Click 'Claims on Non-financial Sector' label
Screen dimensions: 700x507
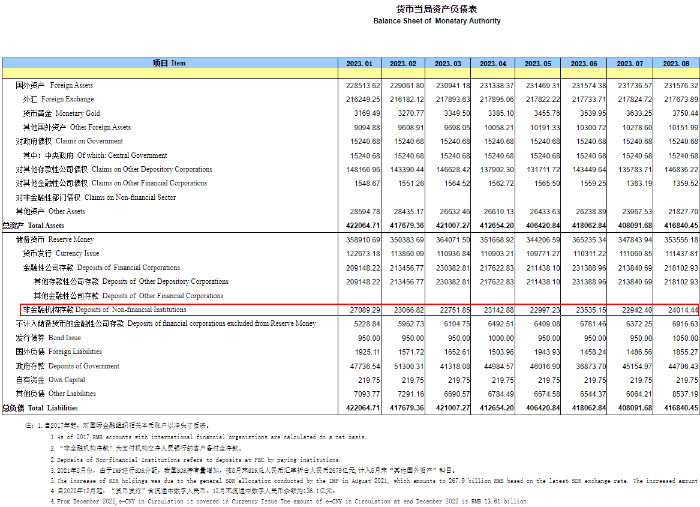[x=130, y=197]
